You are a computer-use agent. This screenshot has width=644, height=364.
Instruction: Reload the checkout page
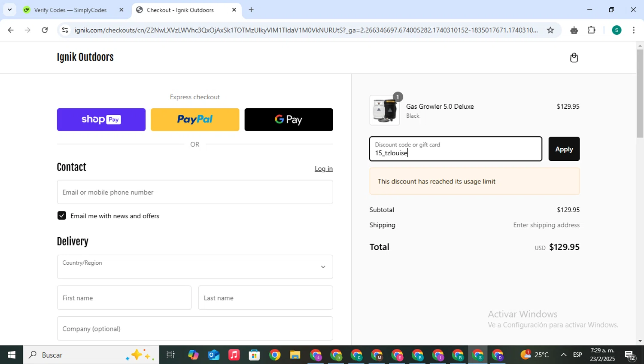pyautogui.click(x=45, y=30)
